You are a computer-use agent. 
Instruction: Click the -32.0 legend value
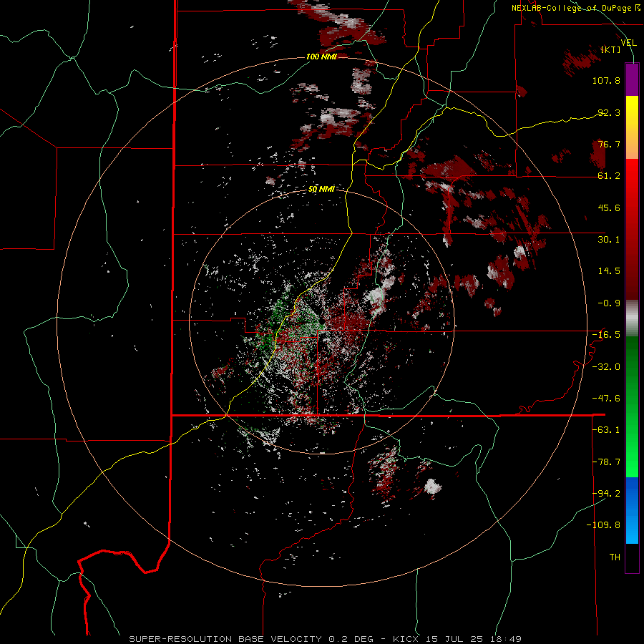tap(606, 367)
